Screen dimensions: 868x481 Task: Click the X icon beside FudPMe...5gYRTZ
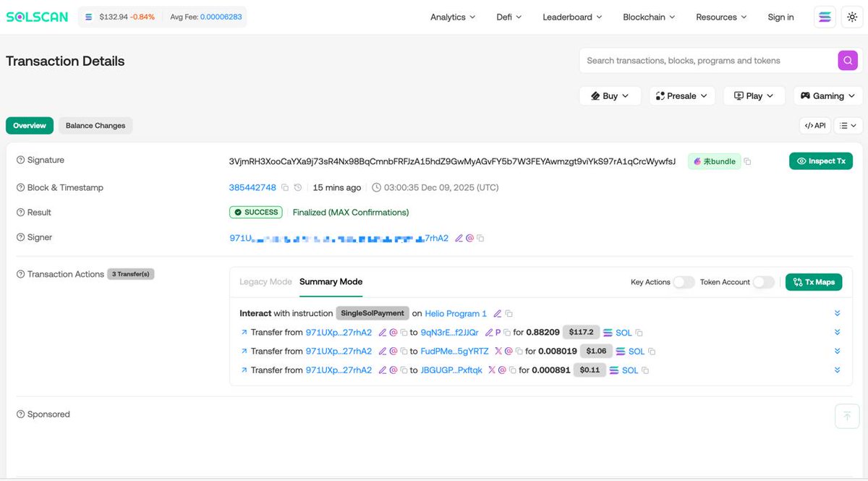498,352
